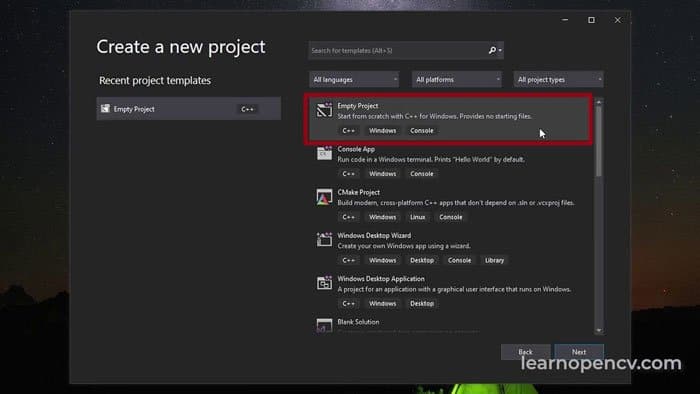Click the Console App template icon
The image size is (700, 394).
(324, 153)
